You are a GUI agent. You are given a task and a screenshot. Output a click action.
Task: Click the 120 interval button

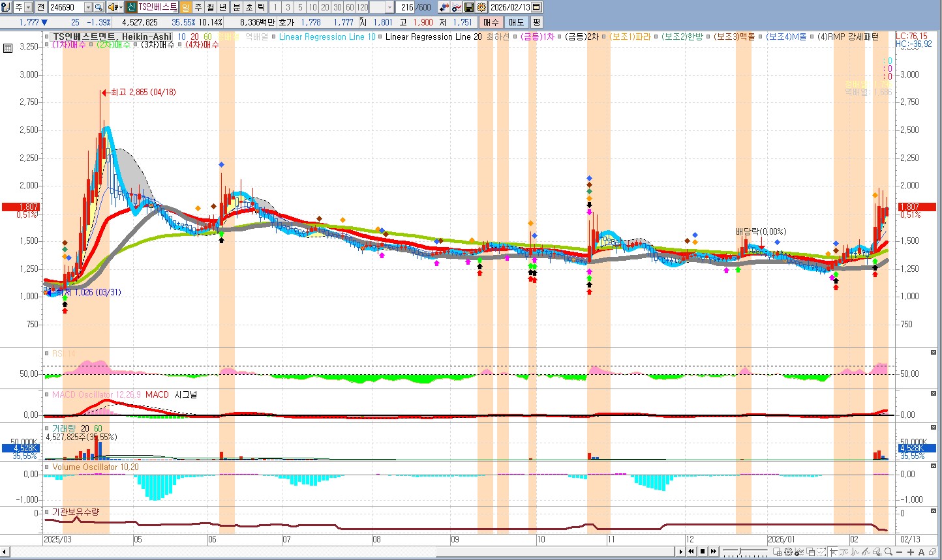pos(362,7)
